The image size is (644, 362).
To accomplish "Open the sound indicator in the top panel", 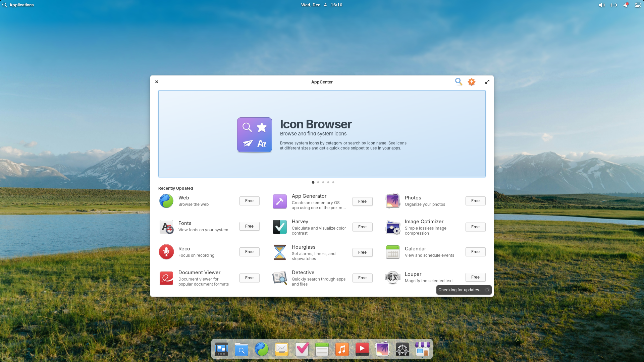I will pyautogui.click(x=601, y=5).
